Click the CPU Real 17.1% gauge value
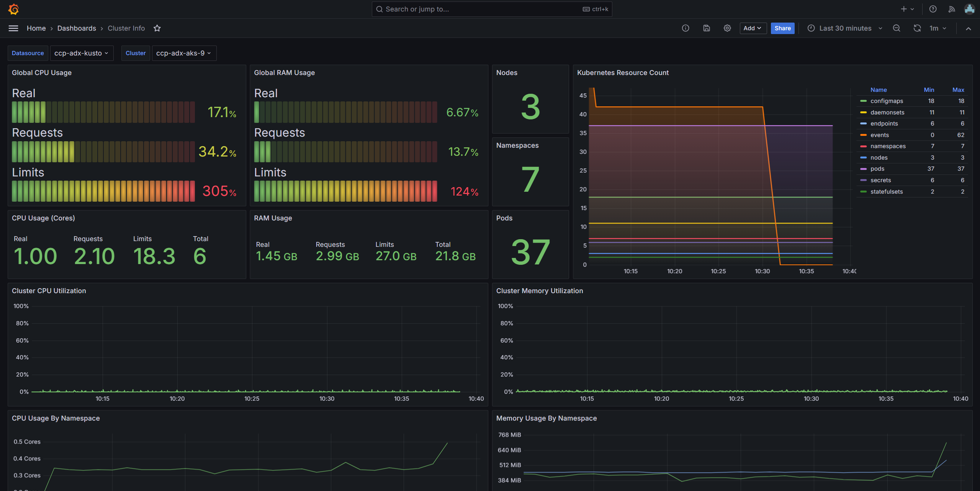 pos(222,113)
